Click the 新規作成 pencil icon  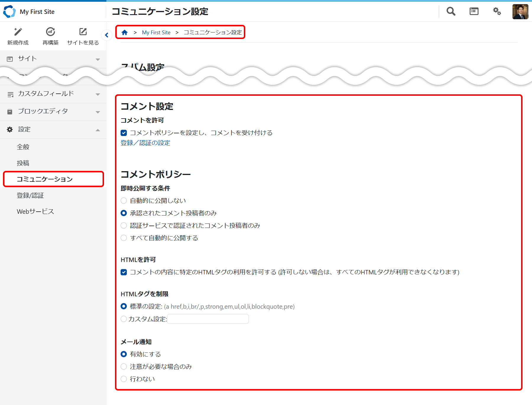[18, 32]
